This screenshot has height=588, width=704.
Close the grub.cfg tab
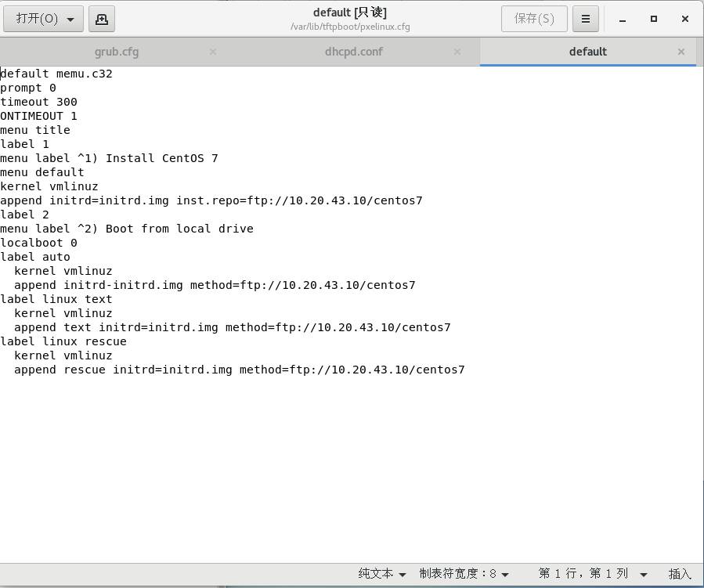213,52
